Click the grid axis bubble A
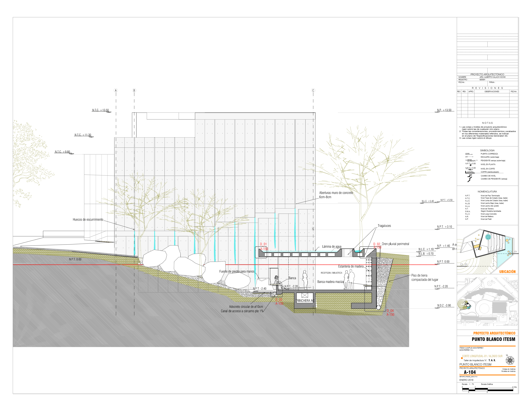 tap(116, 90)
